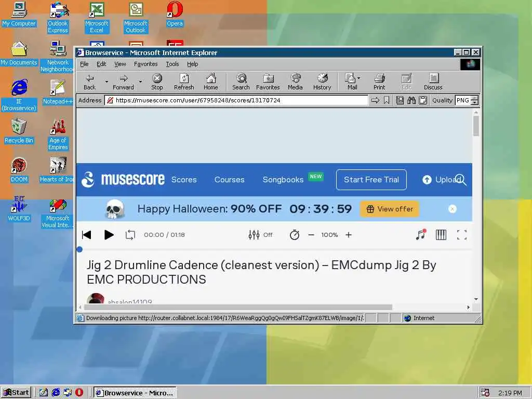The image size is (532, 399).
Task: Click inside the Address URL field
Action: tap(236, 100)
